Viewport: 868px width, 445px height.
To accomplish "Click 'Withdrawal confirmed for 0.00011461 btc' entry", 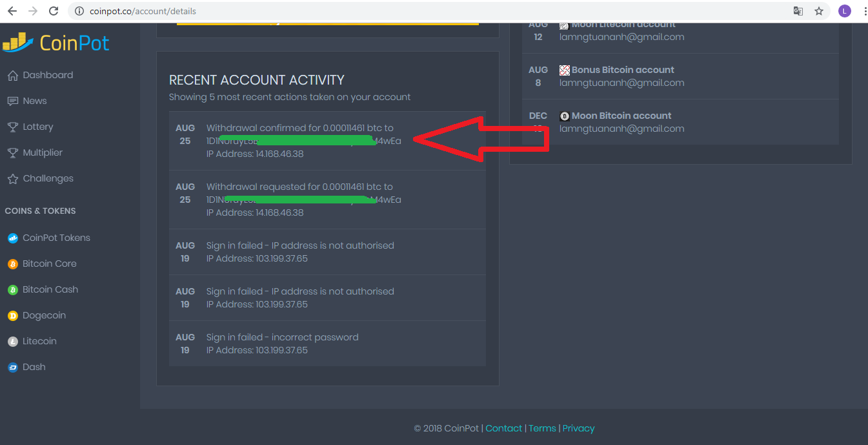I will [327, 141].
